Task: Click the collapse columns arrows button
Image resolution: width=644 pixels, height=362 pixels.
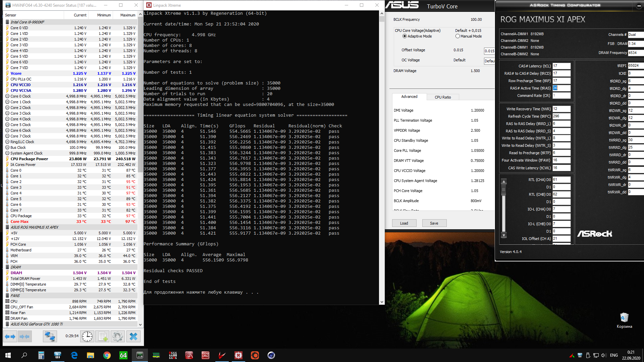Action: tap(24, 336)
